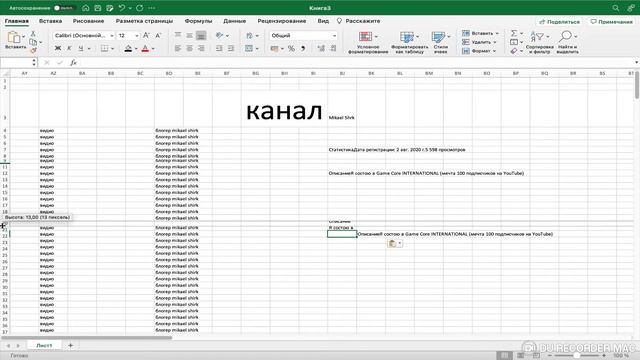Viewport: 640px width, 360px height.
Task: Click the Borders icon
Action: [104, 49]
